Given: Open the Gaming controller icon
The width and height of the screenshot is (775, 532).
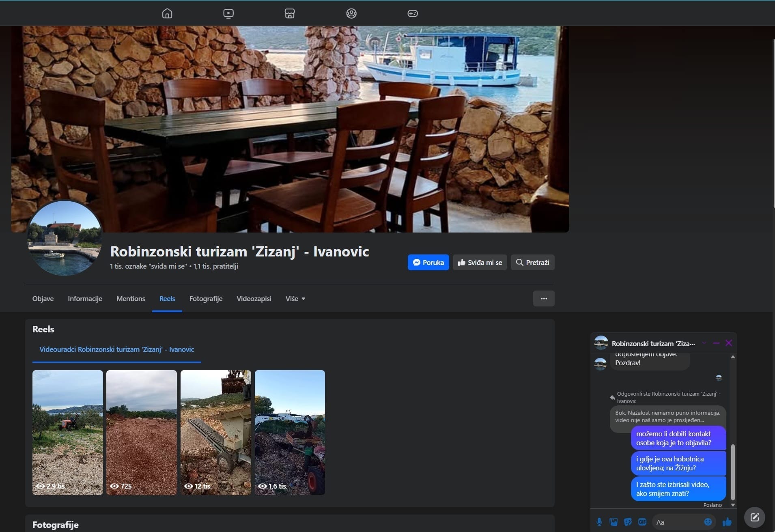Looking at the screenshot, I should (x=413, y=13).
